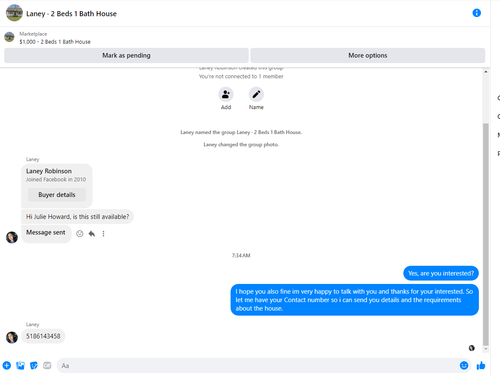500x377 pixels.
Task: React to 'Message sent' with emoji icon
Action: (x=79, y=234)
